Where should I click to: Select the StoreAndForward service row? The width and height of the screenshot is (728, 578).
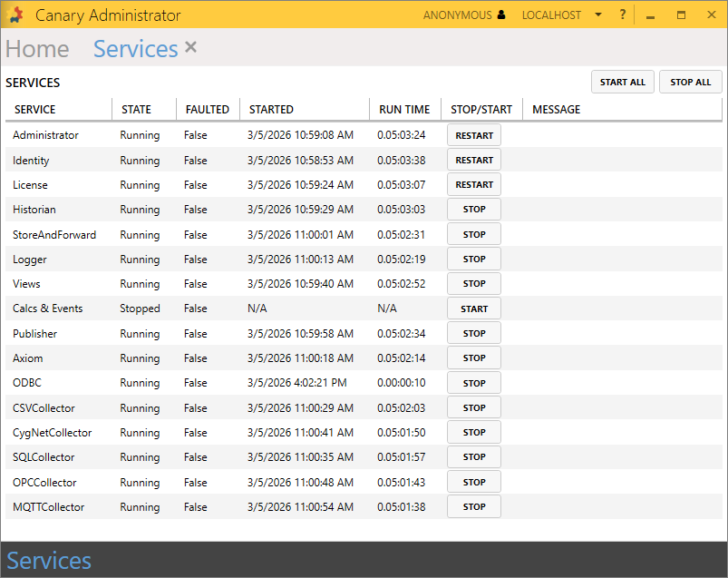coord(54,235)
